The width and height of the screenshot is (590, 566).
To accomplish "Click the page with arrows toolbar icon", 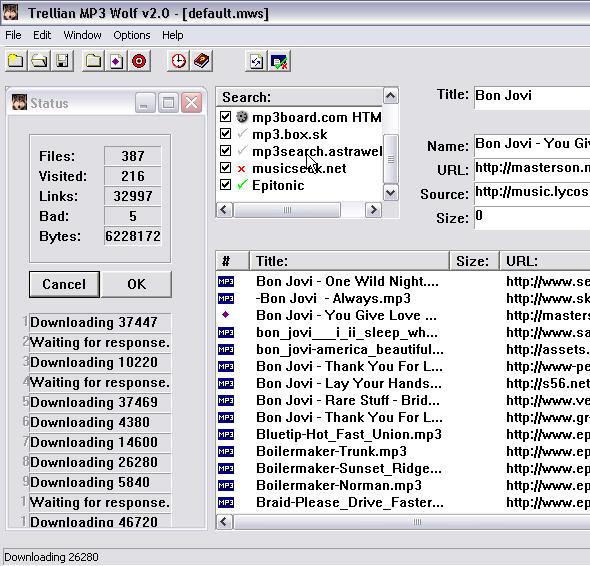I will point(256,61).
